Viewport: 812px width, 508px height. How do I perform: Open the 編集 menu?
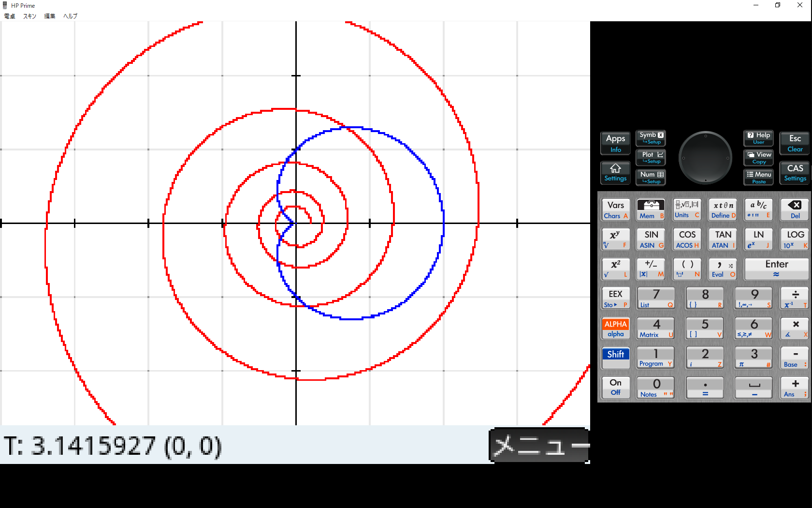pos(50,16)
